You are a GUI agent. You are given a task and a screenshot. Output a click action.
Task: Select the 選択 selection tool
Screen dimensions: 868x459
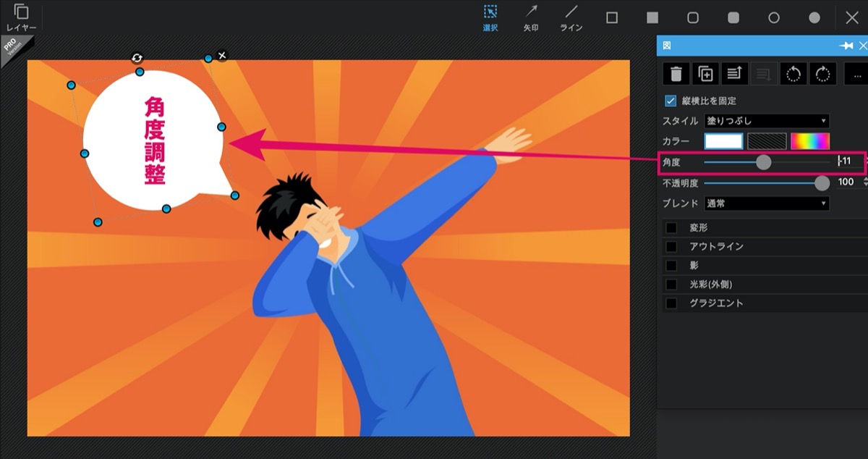[490, 18]
